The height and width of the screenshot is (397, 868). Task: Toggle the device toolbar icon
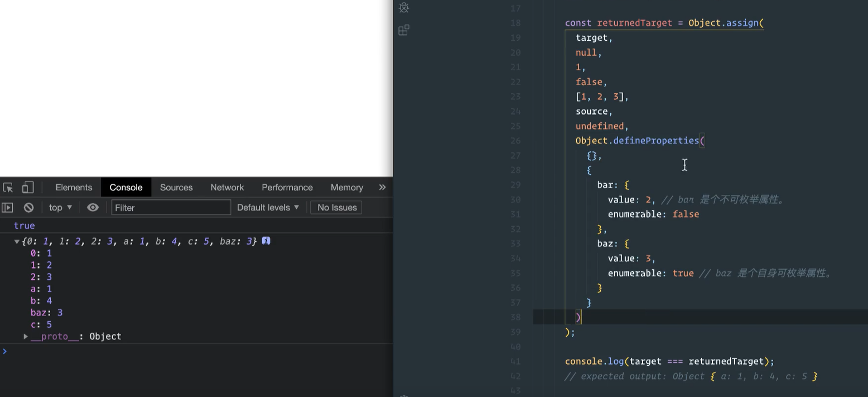pyautogui.click(x=28, y=188)
